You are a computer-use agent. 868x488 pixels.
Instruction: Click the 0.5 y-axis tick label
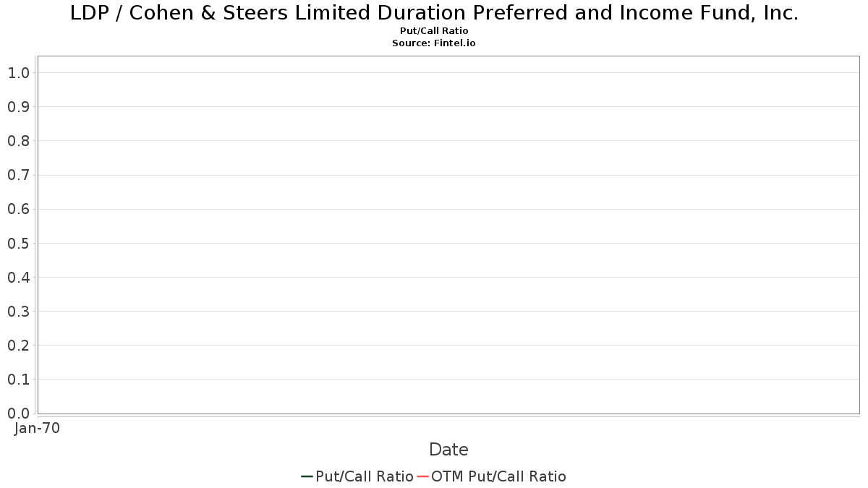click(x=18, y=243)
